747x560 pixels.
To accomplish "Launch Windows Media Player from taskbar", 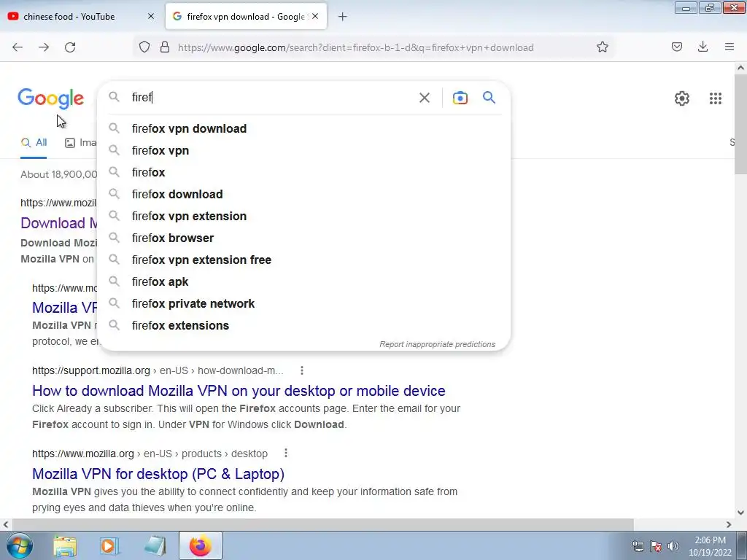I will 109,546.
